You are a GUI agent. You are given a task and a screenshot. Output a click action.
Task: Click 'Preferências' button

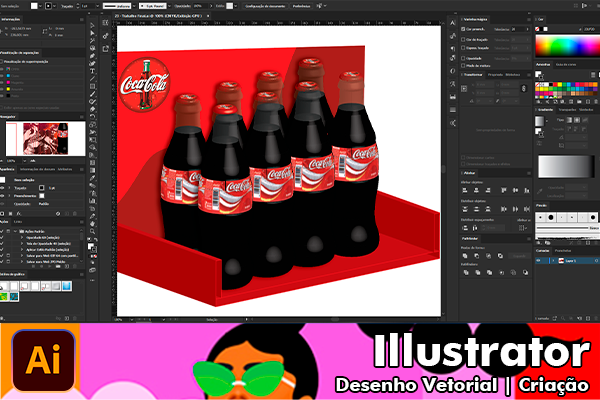302,6
